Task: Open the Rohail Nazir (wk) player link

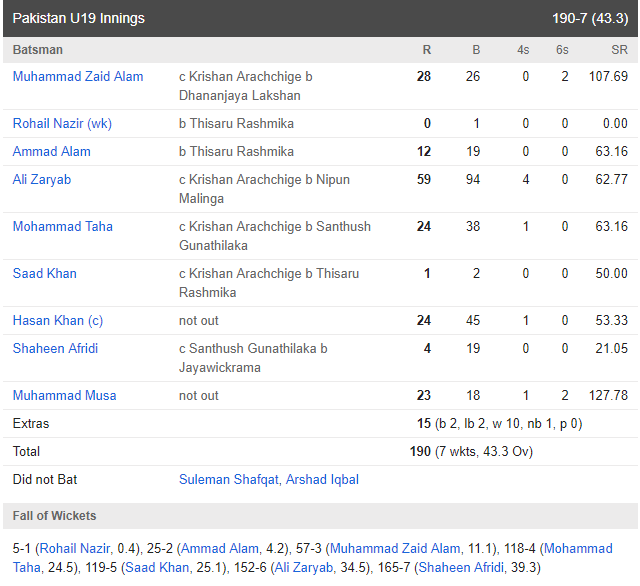Action: [62, 123]
